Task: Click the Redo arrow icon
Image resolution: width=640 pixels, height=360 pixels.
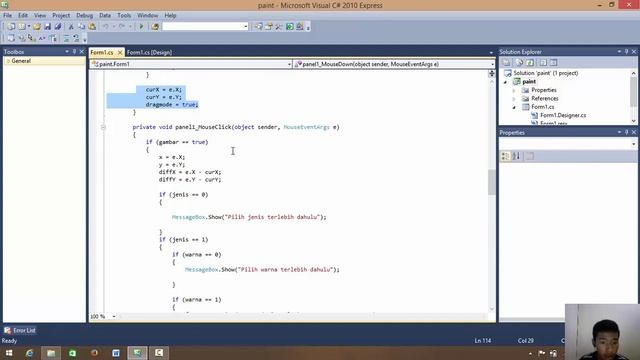Action: click(x=122, y=27)
